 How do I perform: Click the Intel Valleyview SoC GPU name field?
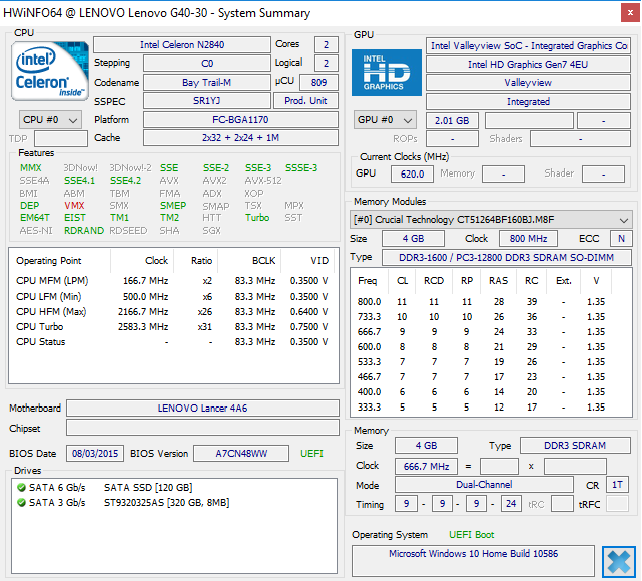528,45
